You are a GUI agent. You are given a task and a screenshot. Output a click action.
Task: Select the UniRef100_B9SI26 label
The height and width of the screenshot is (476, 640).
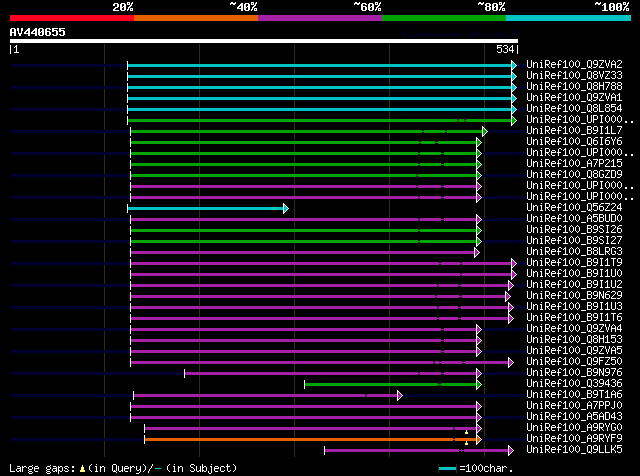coord(574,230)
